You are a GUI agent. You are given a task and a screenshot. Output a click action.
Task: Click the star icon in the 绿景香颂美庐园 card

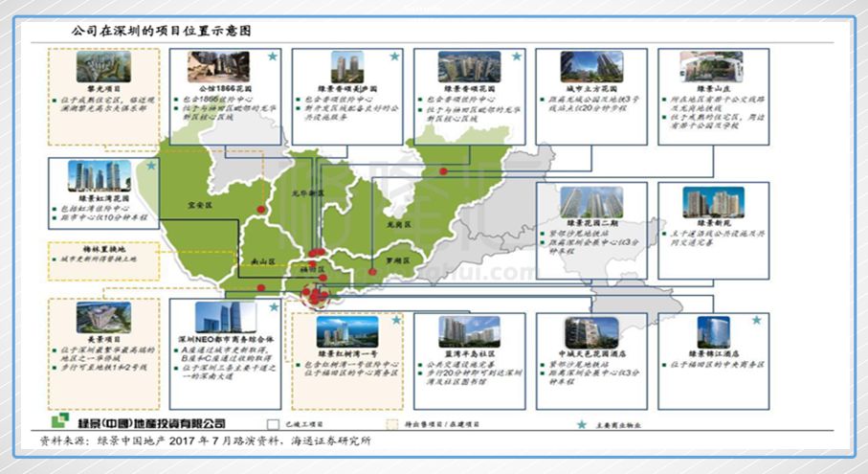point(394,56)
